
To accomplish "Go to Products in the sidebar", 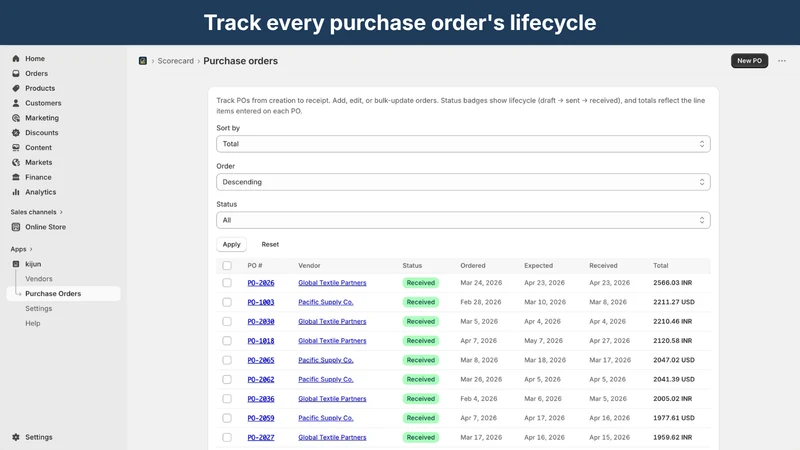I will pyautogui.click(x=40, y=88).
